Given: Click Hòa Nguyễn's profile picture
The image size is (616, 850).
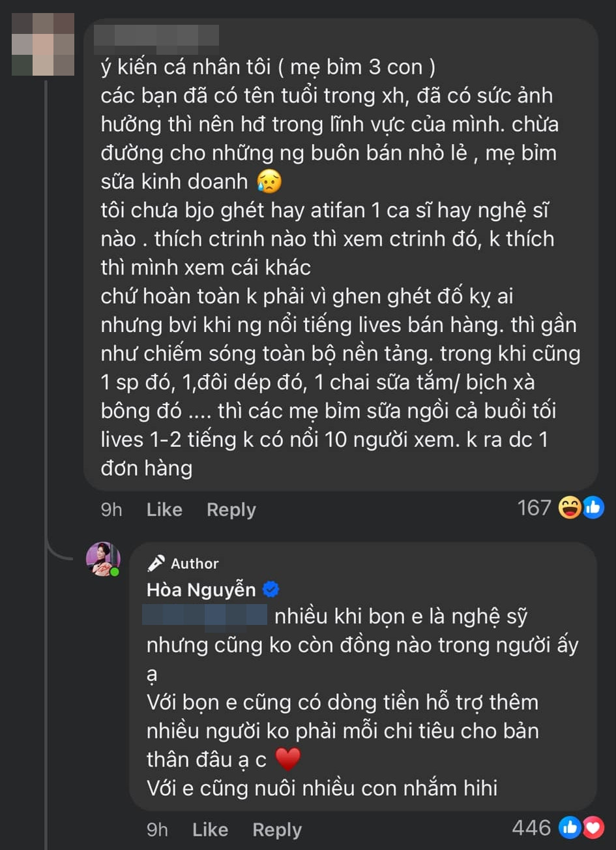Looking at the screenshot, I should coord(104,559).
